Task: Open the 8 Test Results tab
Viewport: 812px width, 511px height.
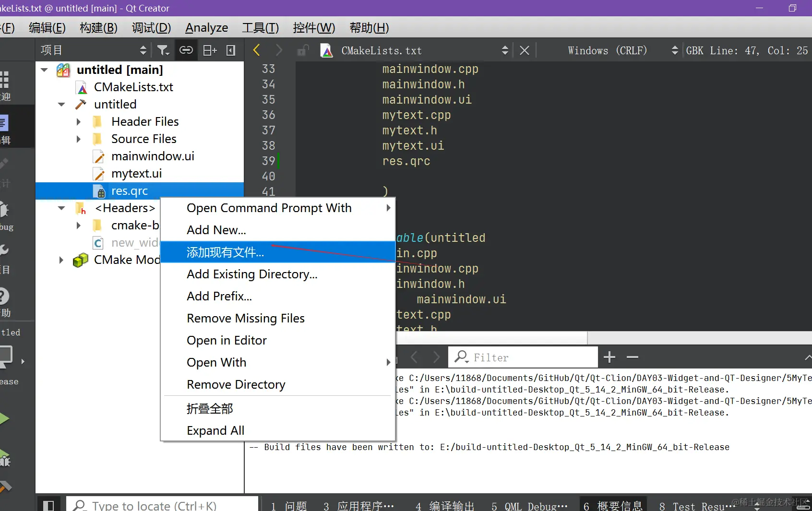Action: coord(697,506)
